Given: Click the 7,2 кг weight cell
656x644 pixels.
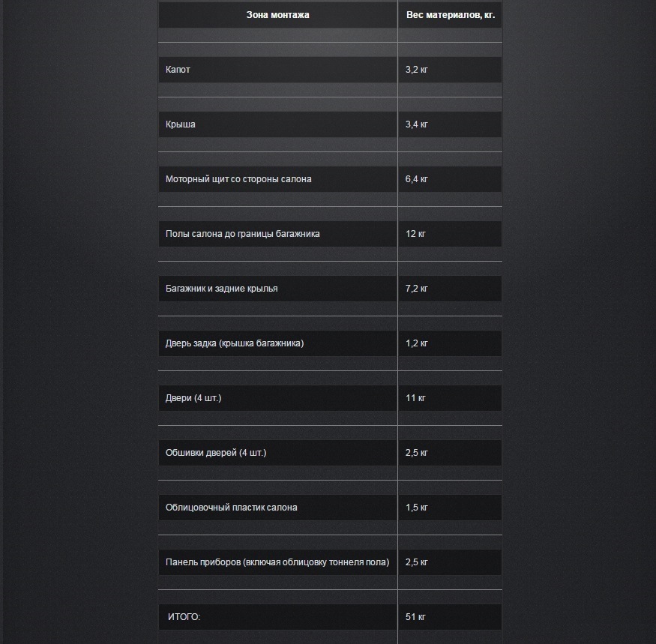Looking at the screenshot, I should [x=450, y=289].
